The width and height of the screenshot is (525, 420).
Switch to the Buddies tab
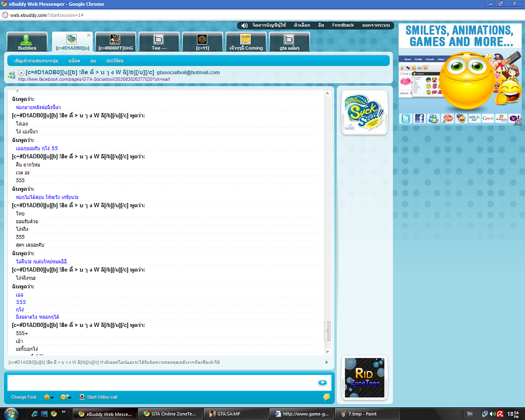pos(26,42)
